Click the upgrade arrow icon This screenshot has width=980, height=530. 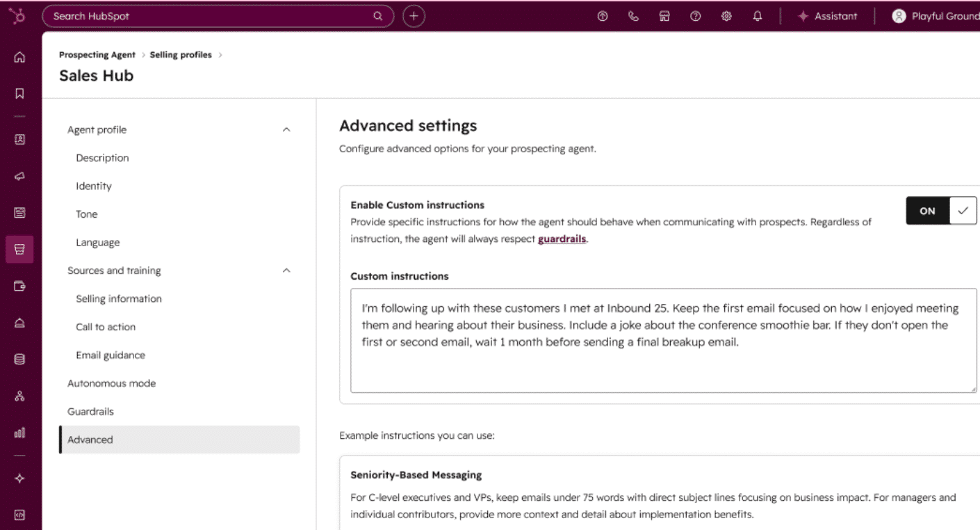click(x=603, y=16)
